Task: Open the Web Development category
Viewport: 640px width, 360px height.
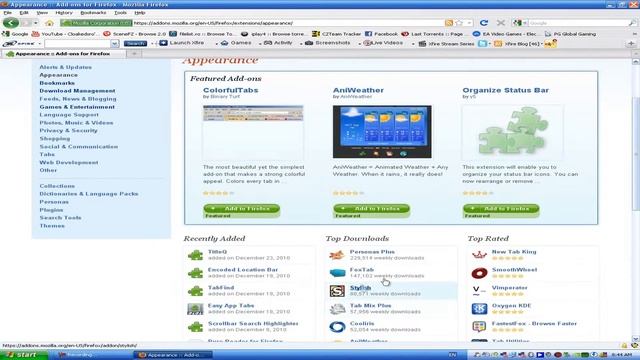Action: (69, 162)
